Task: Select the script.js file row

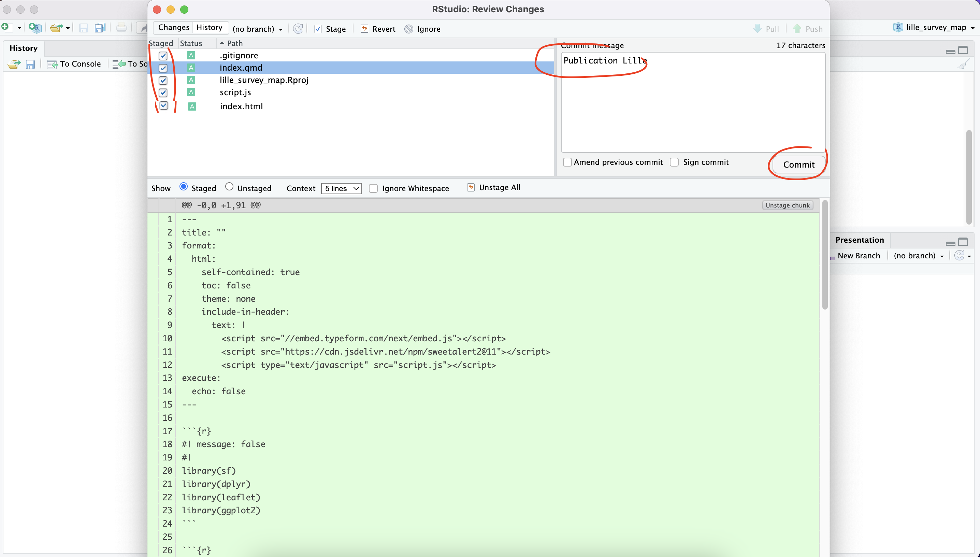Action: (x=351, y=92)
